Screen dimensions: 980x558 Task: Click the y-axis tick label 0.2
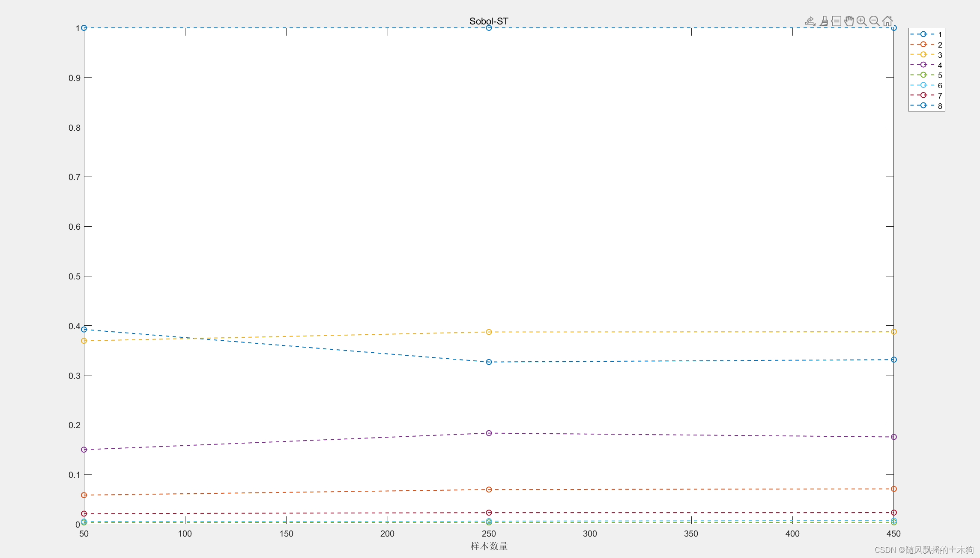pyautogui.click(x=75, y=425)
